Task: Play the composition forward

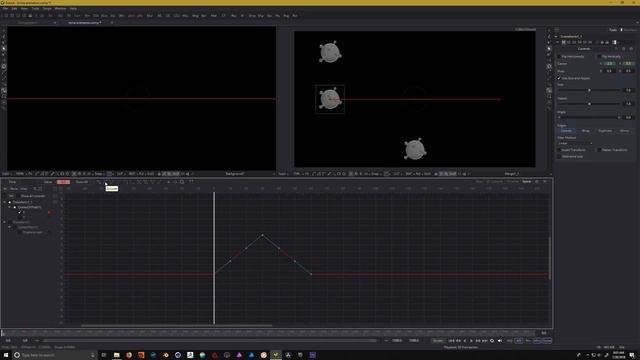Action: click(471, 340)
